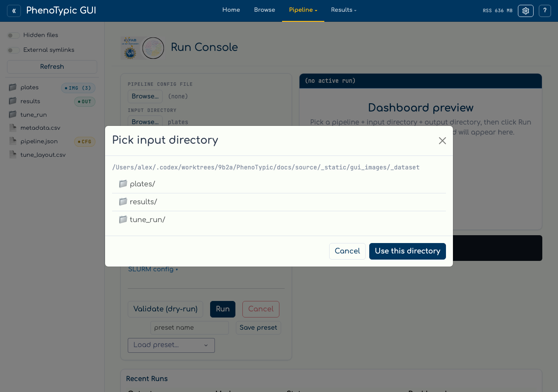
Task: Cancel the directory picker dialog
Action: pos(347,251)
